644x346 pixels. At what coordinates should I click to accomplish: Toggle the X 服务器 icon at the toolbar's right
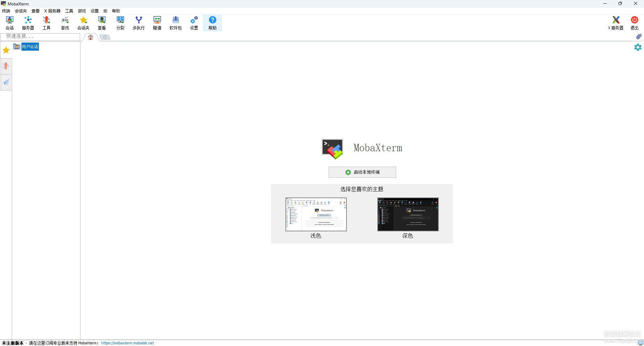616,23
